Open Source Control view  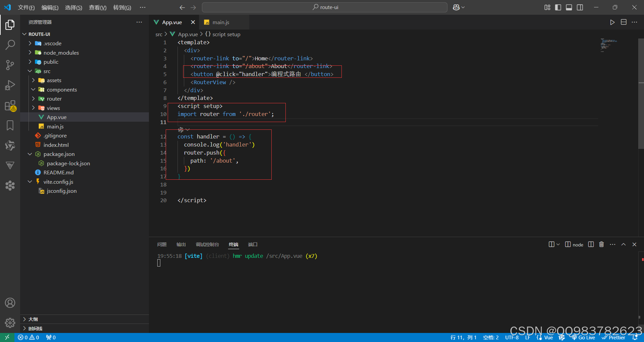point(10,65)
